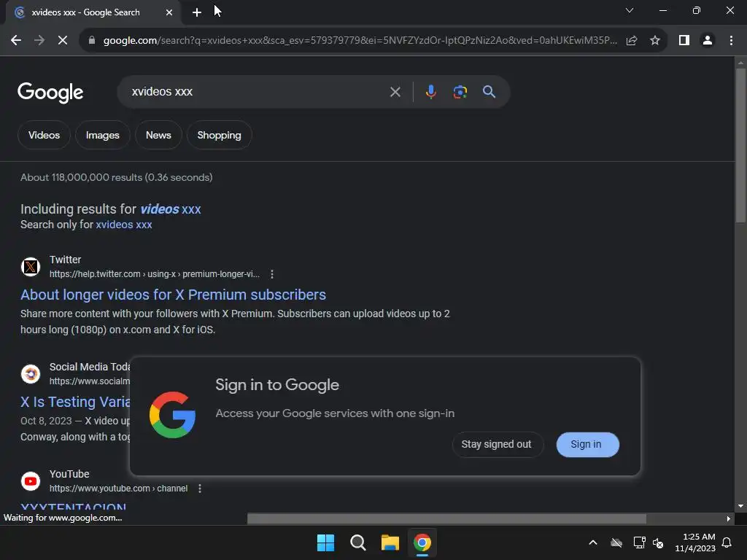Start search by voice microphone
The image size is (747, 560).
[x=430, y=92]
